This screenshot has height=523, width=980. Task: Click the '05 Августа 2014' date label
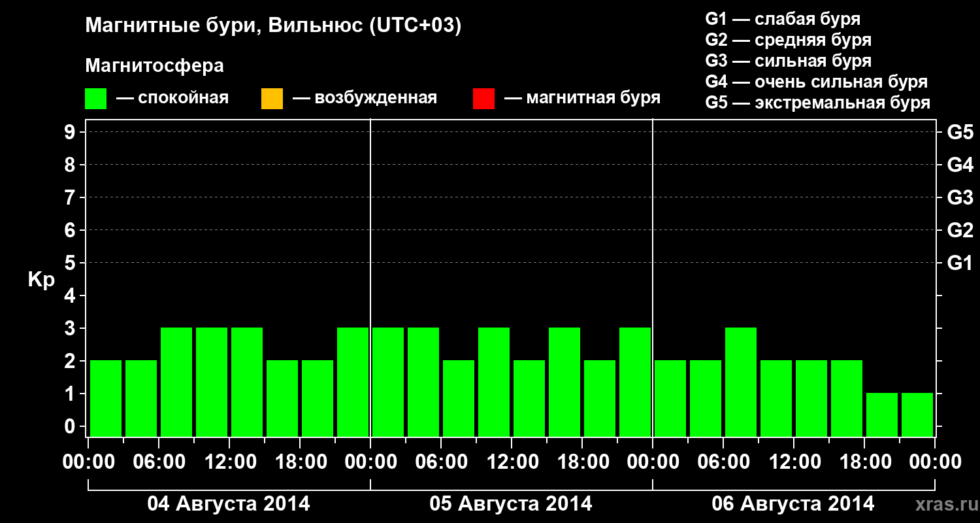pos(511,504)
